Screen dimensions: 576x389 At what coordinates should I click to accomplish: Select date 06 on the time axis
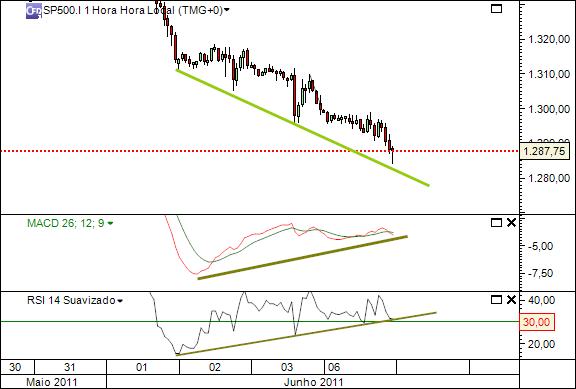[334, 367]
